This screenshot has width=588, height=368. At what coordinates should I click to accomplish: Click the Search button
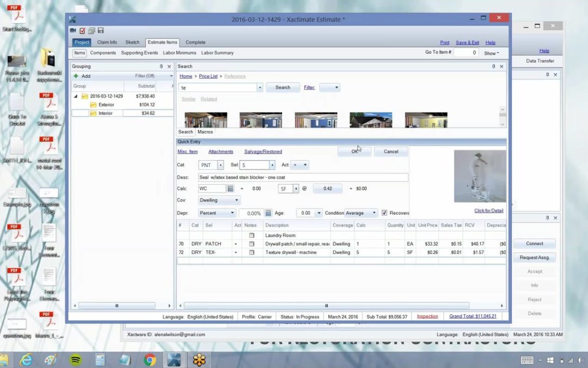tap(283, 87)
